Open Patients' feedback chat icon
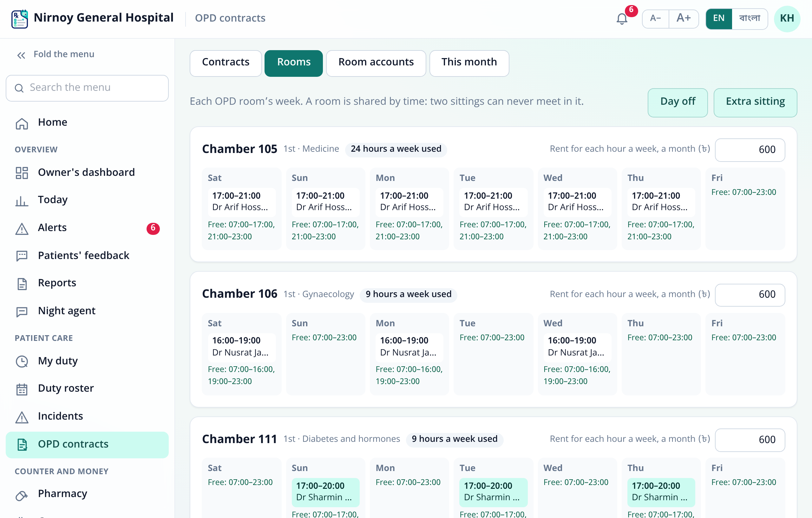Screen dimensions: 812x518 pos(22,256)
